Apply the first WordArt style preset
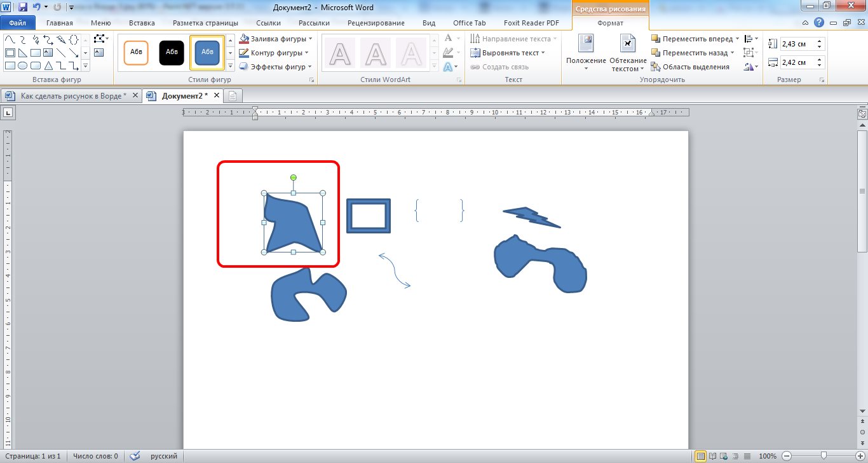This screenshot has height=463, width=868. click(x=341, y=53)
